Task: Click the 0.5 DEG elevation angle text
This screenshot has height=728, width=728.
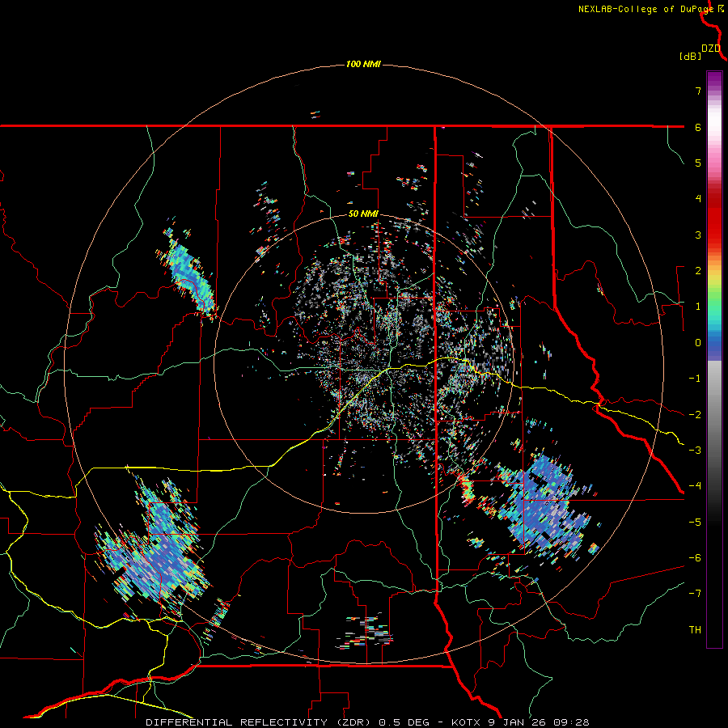Action: (404, 722)
